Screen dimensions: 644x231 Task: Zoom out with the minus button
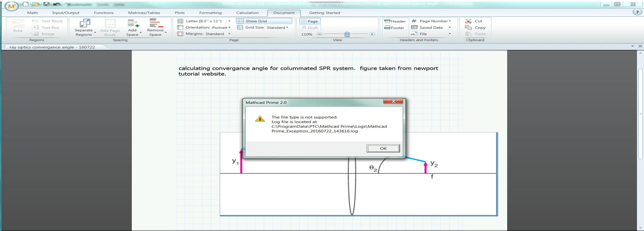coord(319,34)
